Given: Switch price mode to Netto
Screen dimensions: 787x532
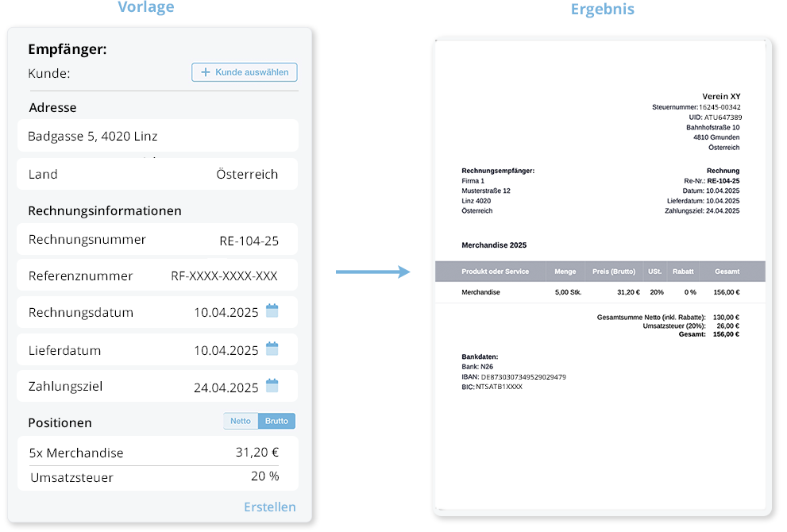Looking at the screenshot, I should pyautogui.click(x=241, y=421).
